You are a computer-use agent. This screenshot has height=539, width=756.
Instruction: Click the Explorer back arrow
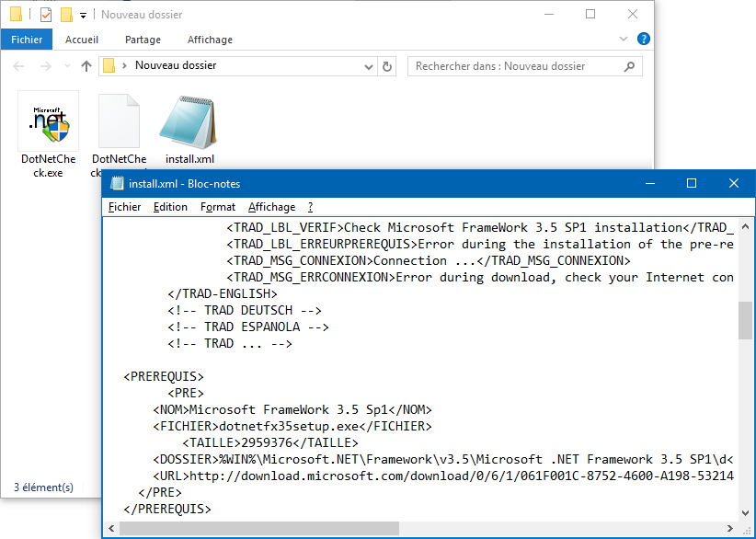18,66
